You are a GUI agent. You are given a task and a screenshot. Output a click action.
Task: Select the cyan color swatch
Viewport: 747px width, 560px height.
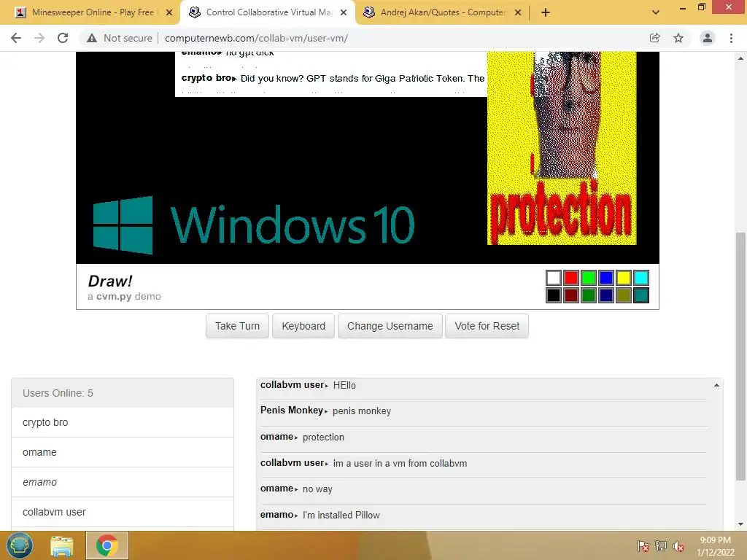(641, 278)
